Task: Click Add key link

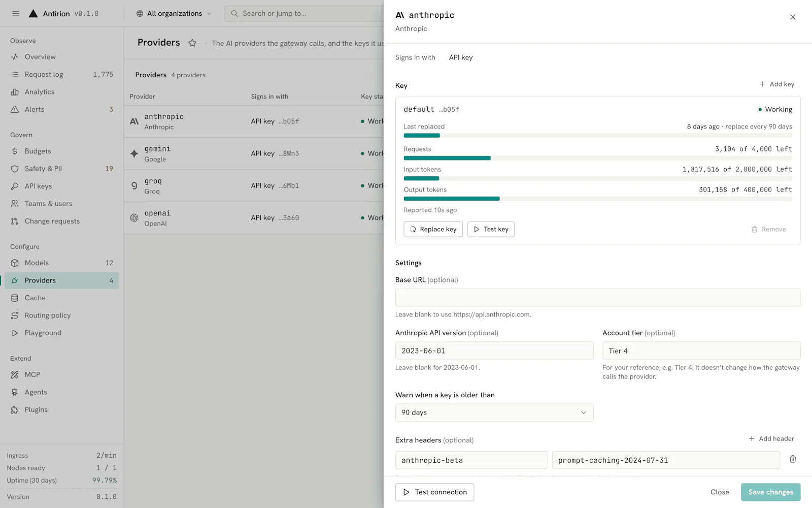Action: [x=777, y=84]
